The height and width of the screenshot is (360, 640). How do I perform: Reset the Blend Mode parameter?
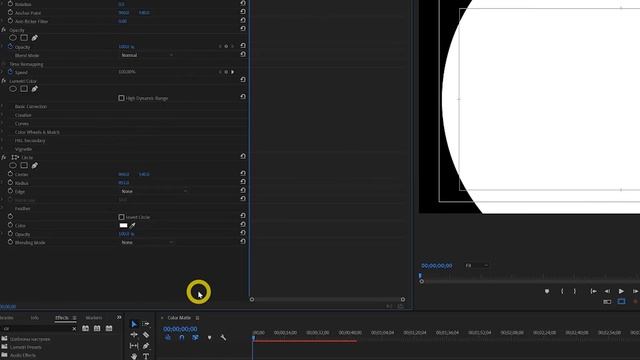[x=243, y=54]
